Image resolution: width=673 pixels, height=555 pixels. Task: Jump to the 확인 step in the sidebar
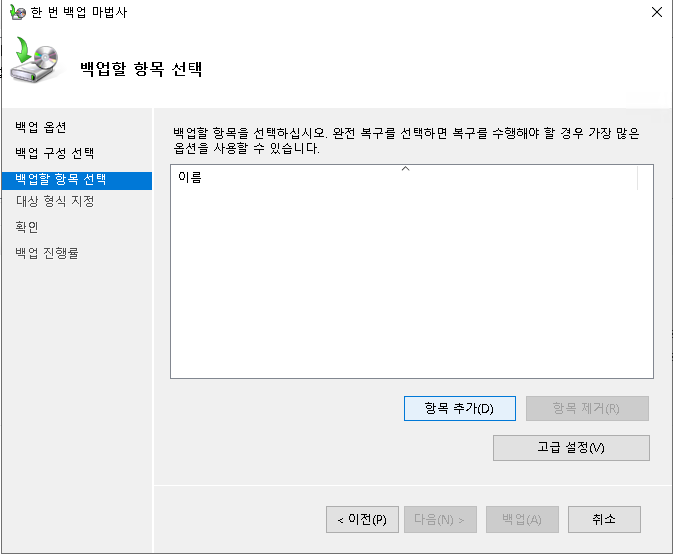[27, 227]
